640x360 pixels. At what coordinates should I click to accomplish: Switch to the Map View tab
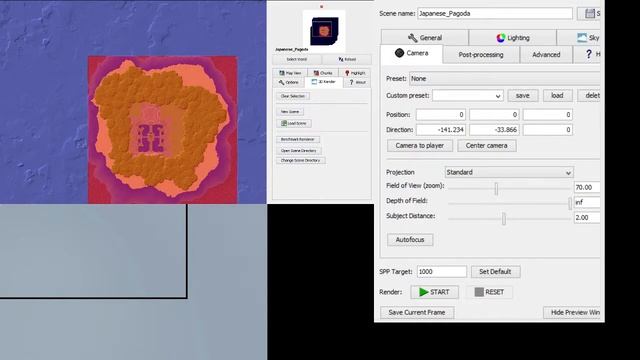290,73
